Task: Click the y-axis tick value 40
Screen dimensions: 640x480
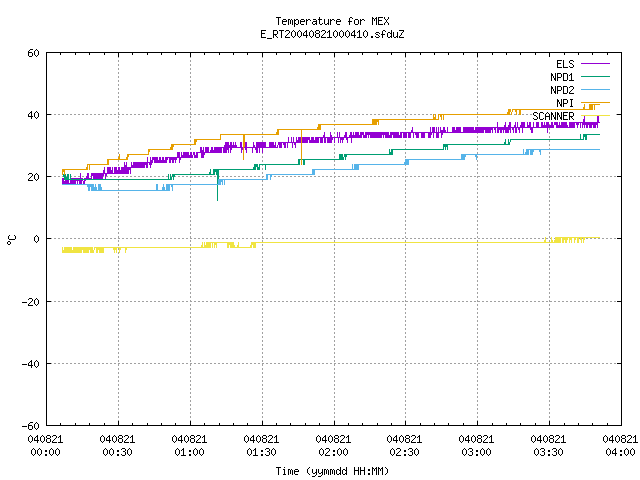Action: coord(33,115)
